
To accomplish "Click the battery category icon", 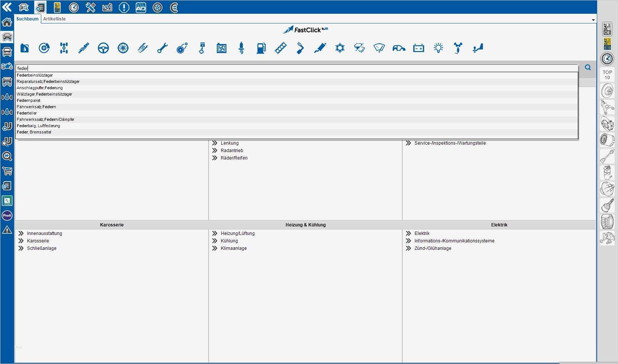I will (x=419, y=48).
